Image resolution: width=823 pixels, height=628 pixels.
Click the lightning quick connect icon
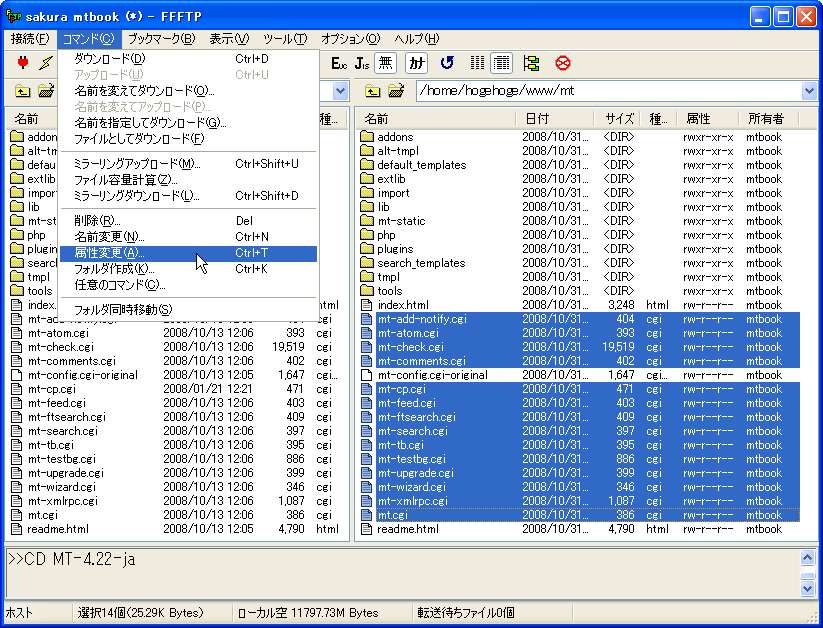46,64
